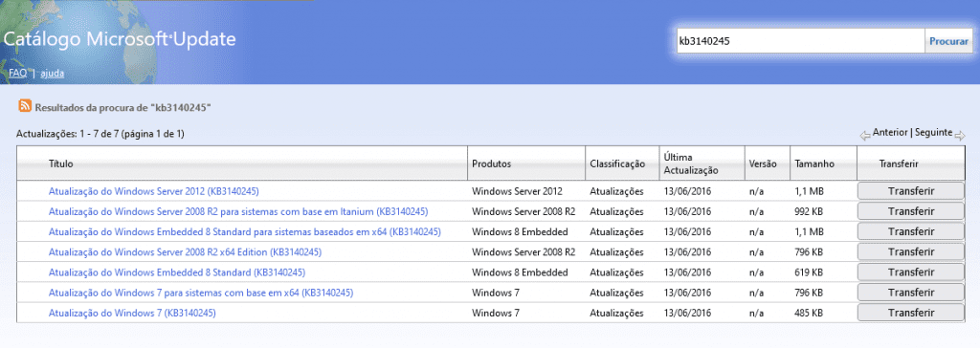Sort by Classificação column header
Screen dimensions: 980x348
[617, 163]
